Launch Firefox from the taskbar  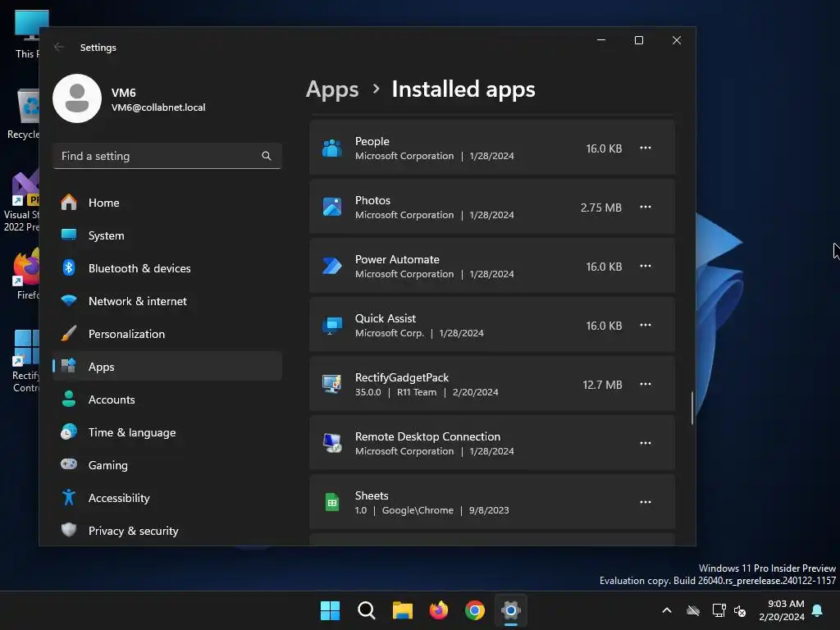coord(439,610)
